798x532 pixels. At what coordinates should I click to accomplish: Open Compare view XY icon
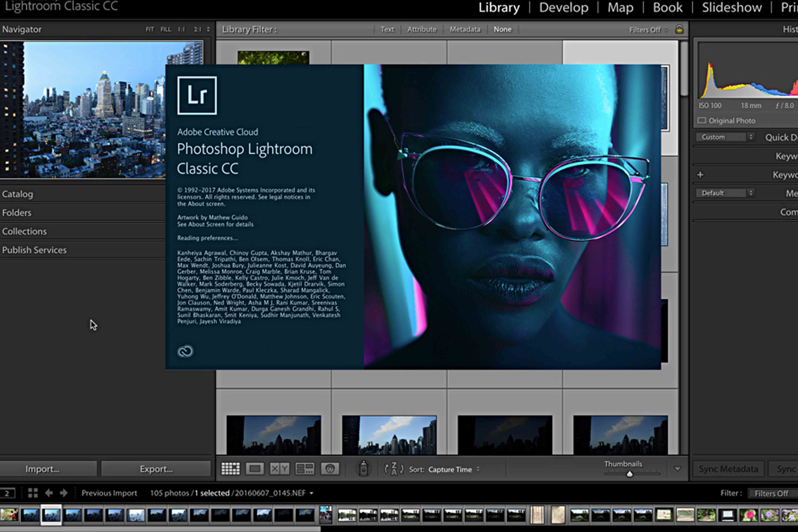280,469
